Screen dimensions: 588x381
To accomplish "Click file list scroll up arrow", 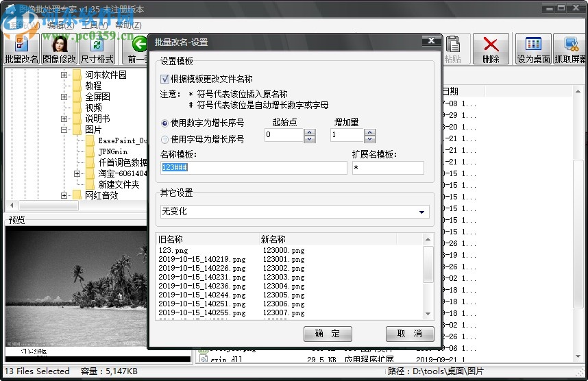I will coord(578,91).
